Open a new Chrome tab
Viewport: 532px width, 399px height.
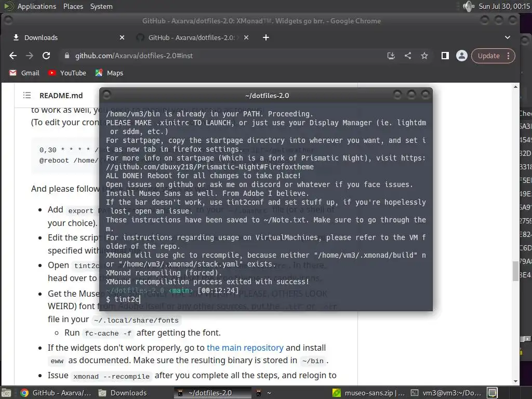pyautogui.click(x=266, y=37)
